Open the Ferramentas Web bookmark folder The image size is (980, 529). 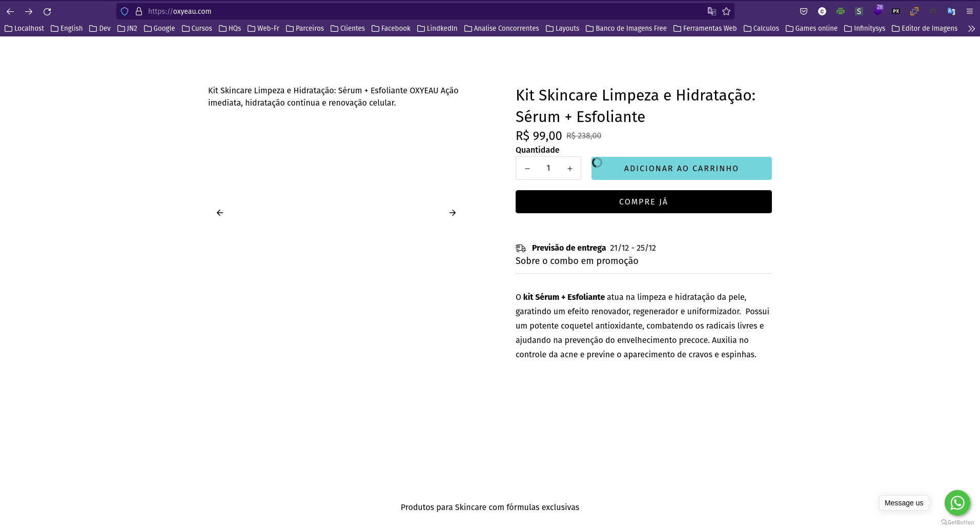[x=705, y=29]
